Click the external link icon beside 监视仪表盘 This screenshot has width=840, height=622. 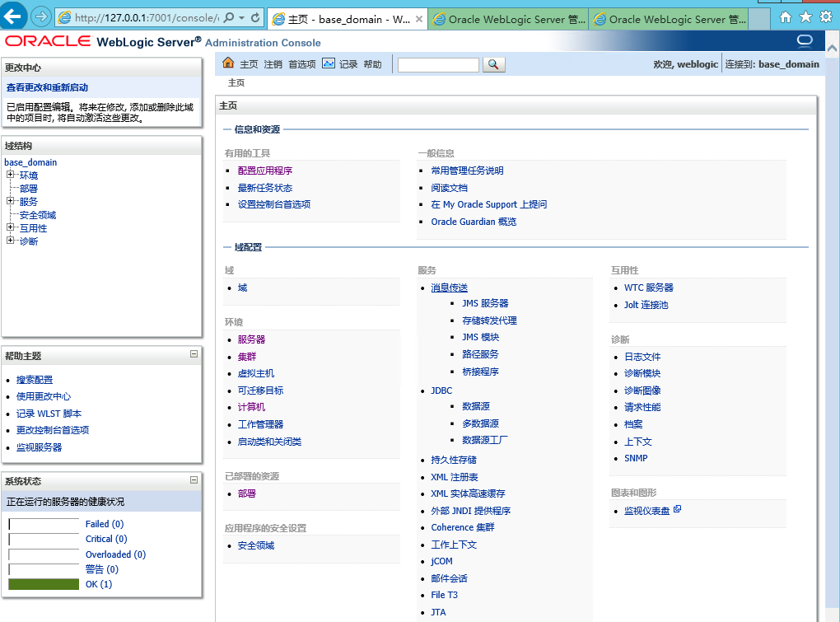tap(677, 509)
